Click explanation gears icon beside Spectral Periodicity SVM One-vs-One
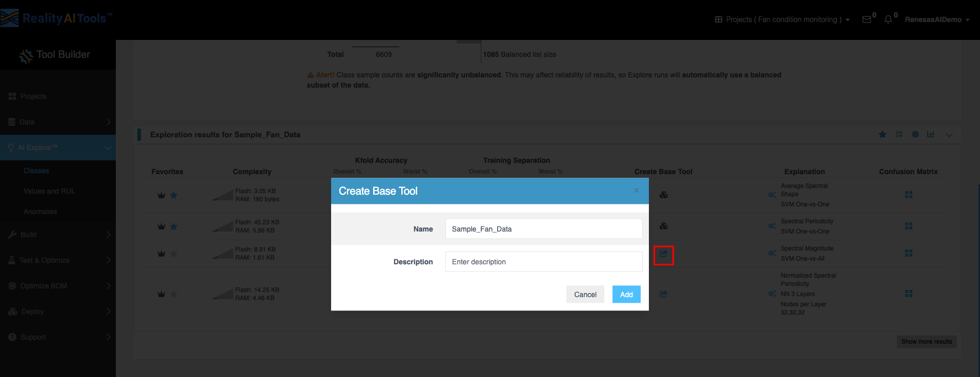Viewport: 980px width, 377px height. [x=772, y=226]
